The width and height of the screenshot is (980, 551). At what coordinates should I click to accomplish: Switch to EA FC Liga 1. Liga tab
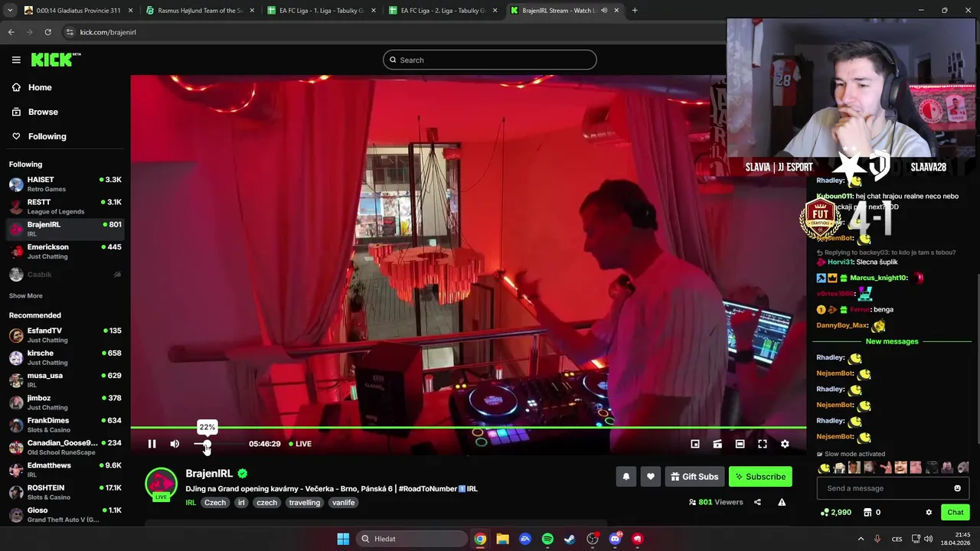click(x=321, y=11)
